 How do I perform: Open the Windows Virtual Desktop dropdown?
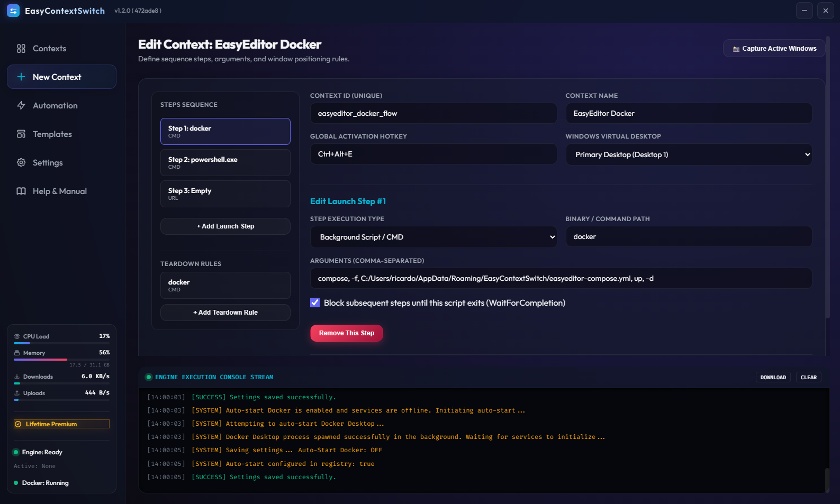point(689,154)
